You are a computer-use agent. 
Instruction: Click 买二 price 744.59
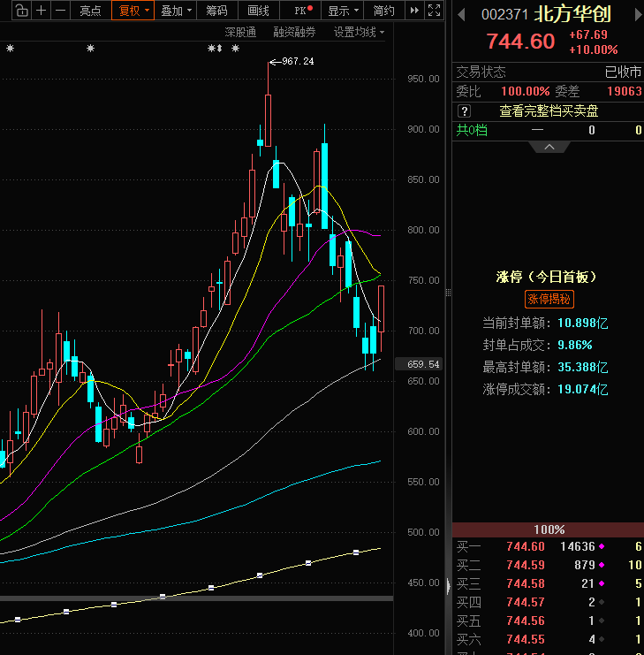point(526,565)
